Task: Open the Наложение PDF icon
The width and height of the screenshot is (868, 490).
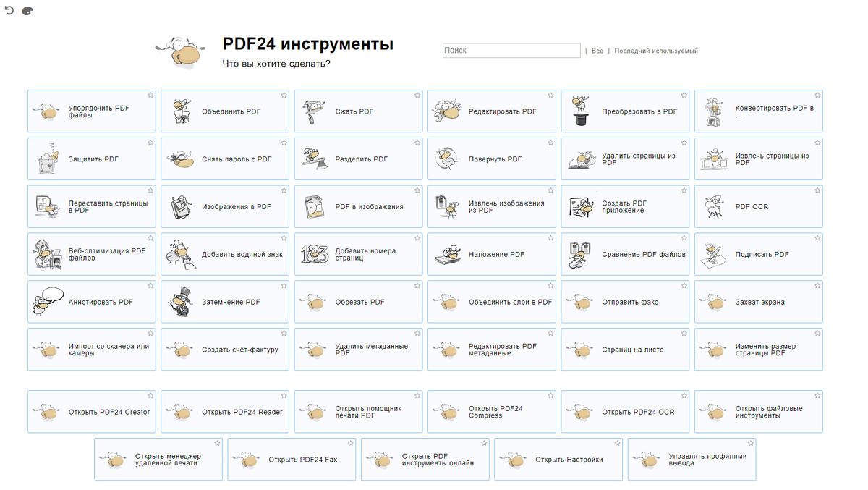Action: 447,255
